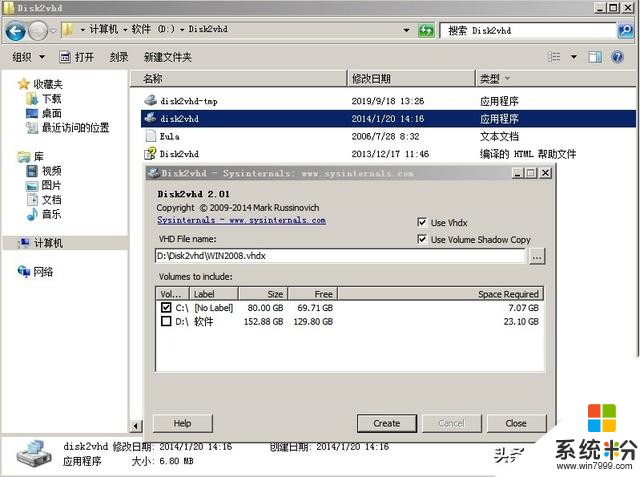Click the large disk2vhd icon in details pane
This screenshot has width=640, height=477.
pyautogui.click(x=34, y=453)
